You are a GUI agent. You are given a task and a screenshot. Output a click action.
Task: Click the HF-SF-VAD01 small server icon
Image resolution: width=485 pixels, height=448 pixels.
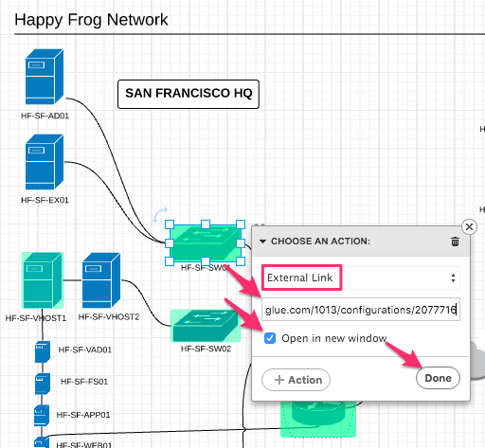[x=43, y=351]
